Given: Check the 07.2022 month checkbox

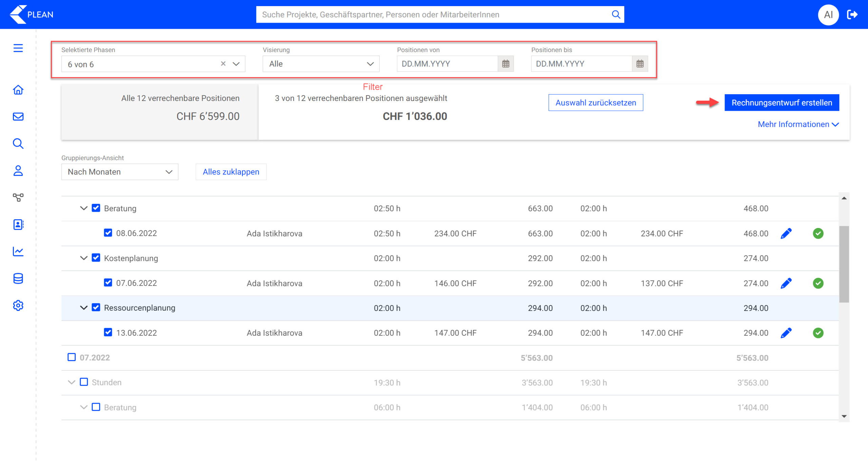Looking at the screenshot, I should tap(72, 357).
